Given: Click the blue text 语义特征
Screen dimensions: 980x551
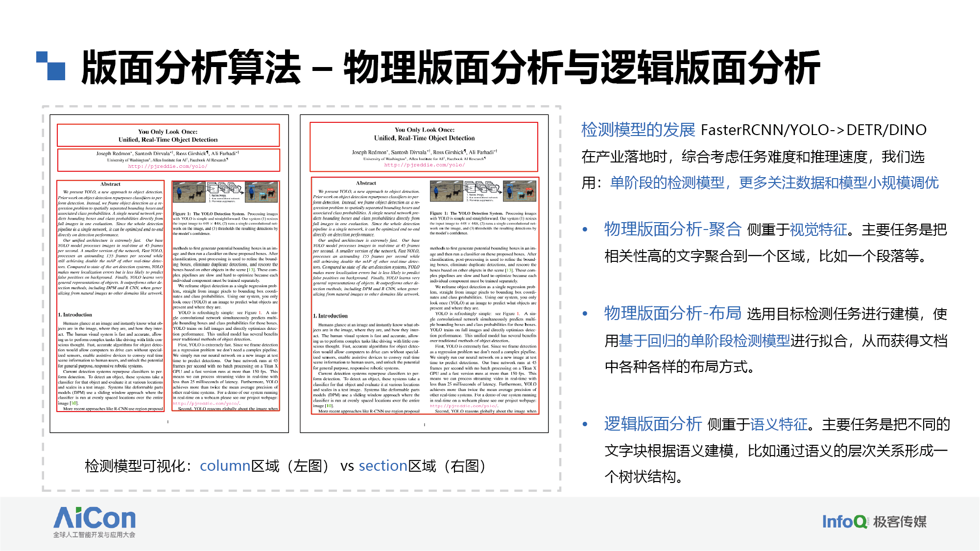Looking at the screenshot, I should 779,424.
